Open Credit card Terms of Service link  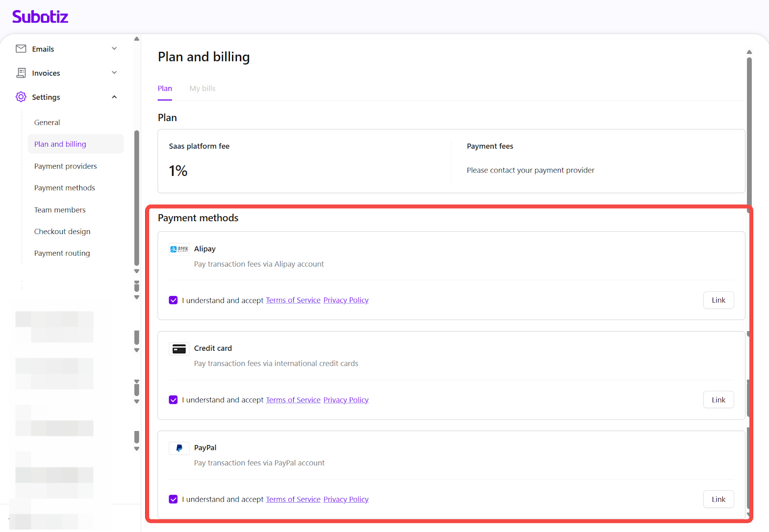click(293, 400)
